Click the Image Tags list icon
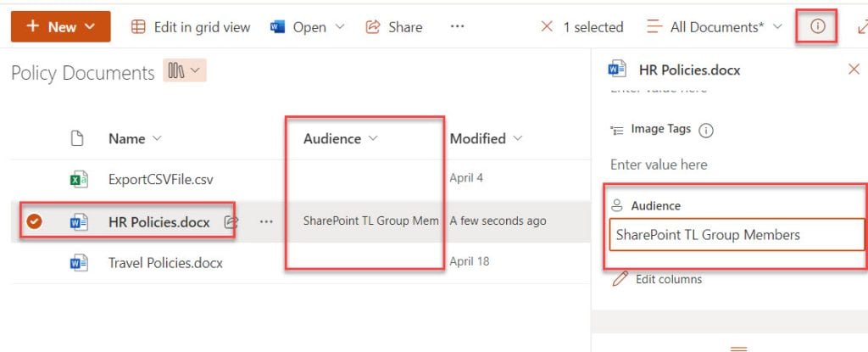The image size is (868, 352). [x=617, y=130]
